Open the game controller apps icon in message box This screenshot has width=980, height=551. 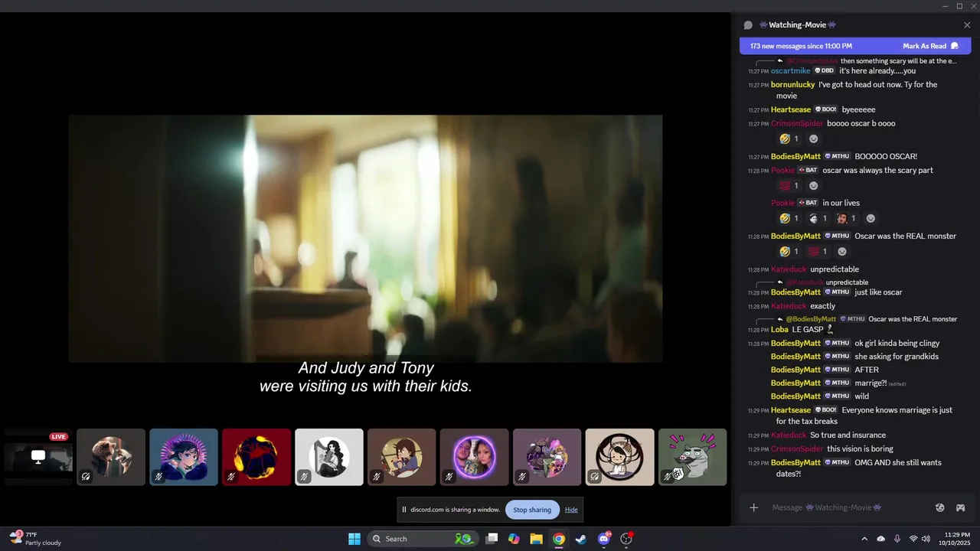[x=960, y=507]
